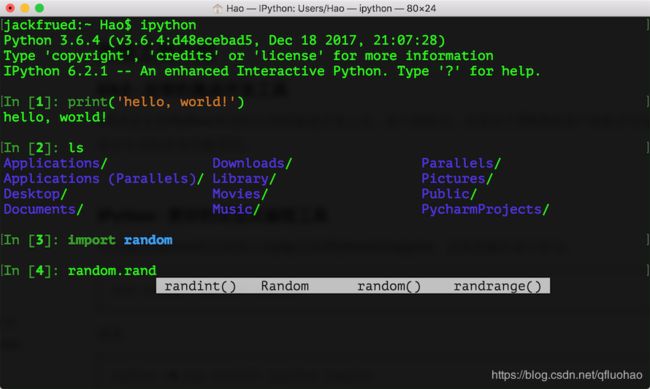
Task: Click the yellow minimize window button
Action: point(25,8)
